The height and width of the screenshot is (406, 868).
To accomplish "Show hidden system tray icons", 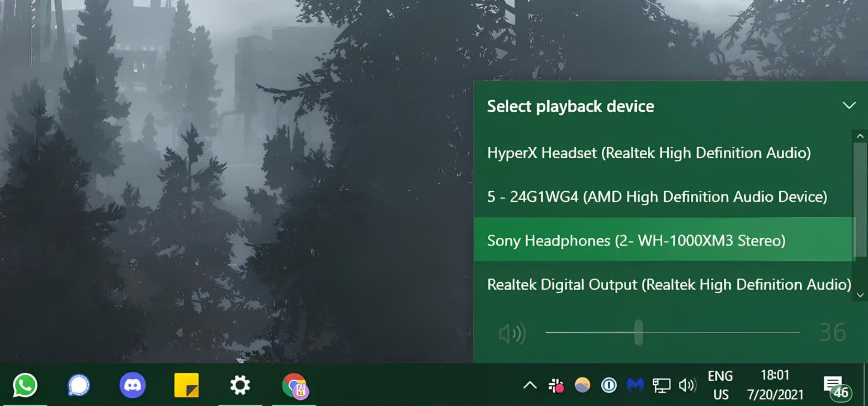I will [x=530, y=385].
